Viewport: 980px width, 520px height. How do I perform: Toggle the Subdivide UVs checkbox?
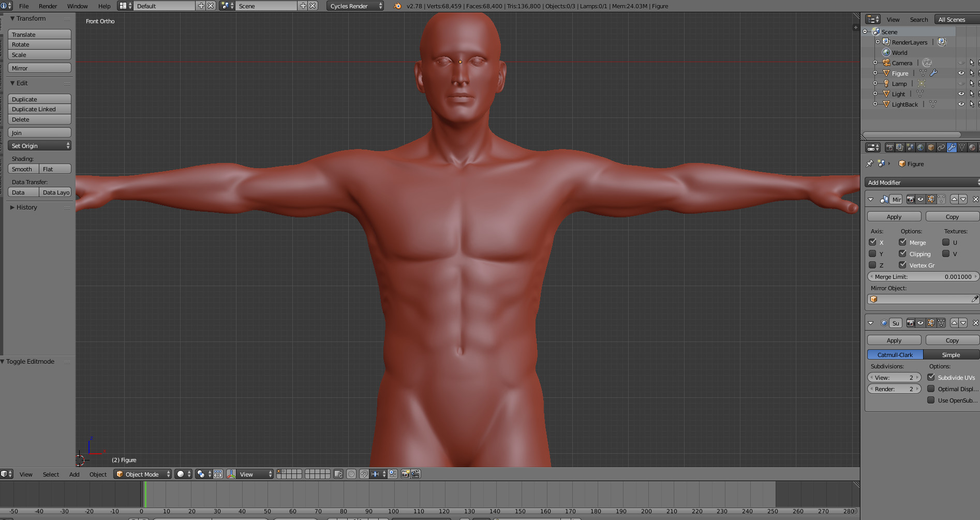(x=931, y=377)
